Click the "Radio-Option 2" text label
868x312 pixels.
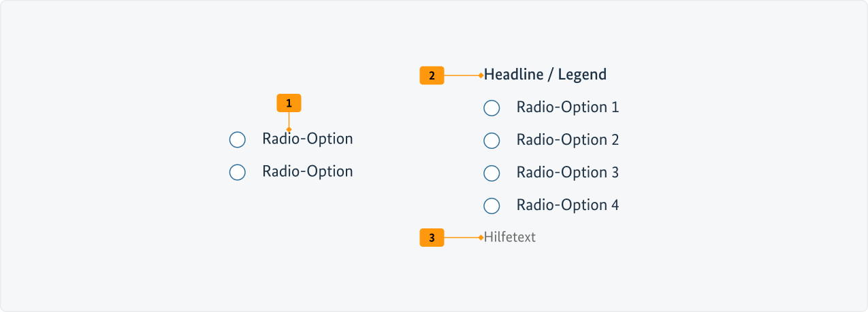[x=567, y=140]
